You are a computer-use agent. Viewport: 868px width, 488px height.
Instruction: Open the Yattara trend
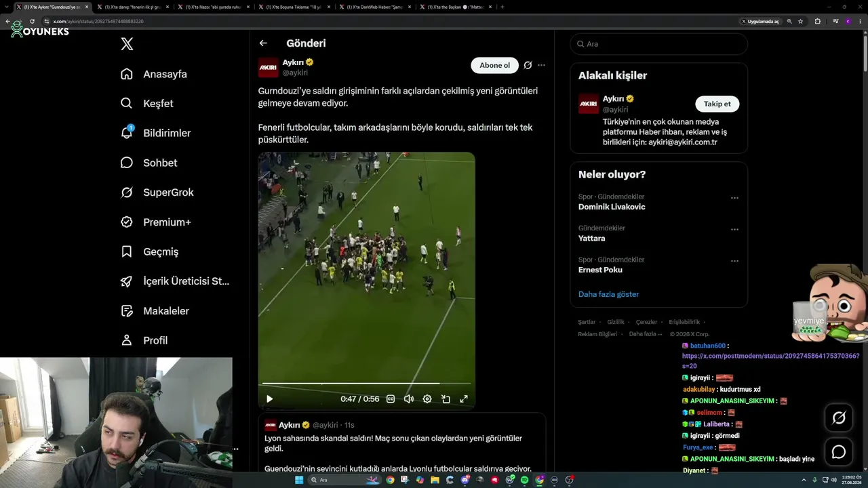point(591,239)
